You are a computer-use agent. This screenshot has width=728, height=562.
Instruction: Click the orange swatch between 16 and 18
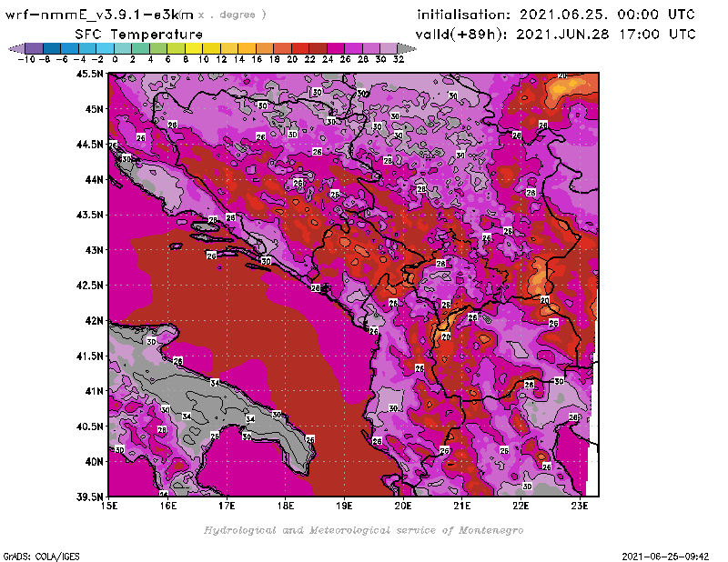265,49
